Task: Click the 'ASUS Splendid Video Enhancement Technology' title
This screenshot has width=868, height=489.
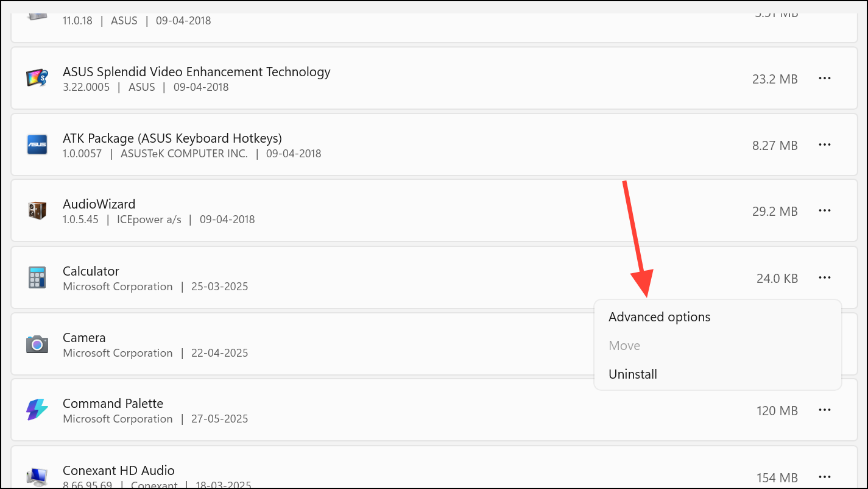Action: pyautogui.click(x=197, y=72)
